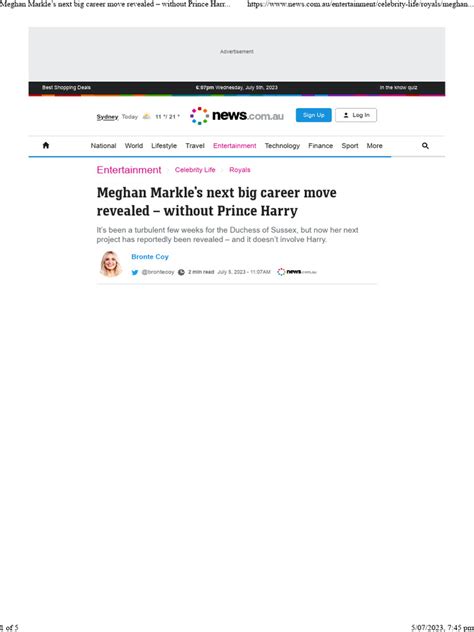Change the Sydney weather location

(x=107, y=117)
